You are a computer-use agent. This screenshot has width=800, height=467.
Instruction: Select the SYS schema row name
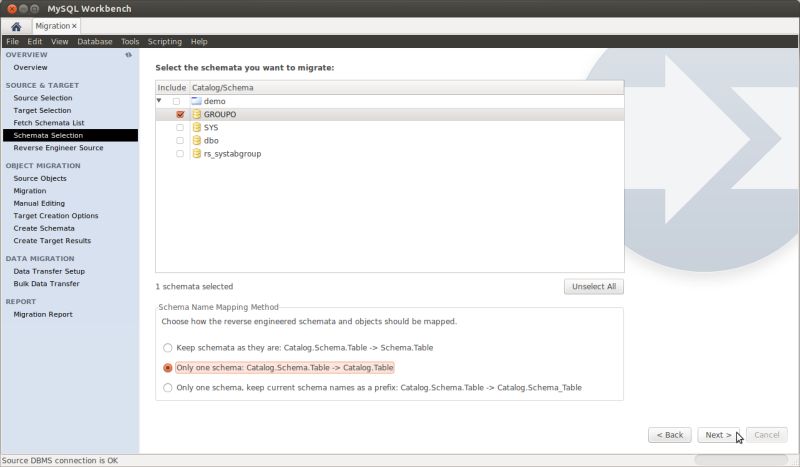pyautogui.click(x=211, y=128)
